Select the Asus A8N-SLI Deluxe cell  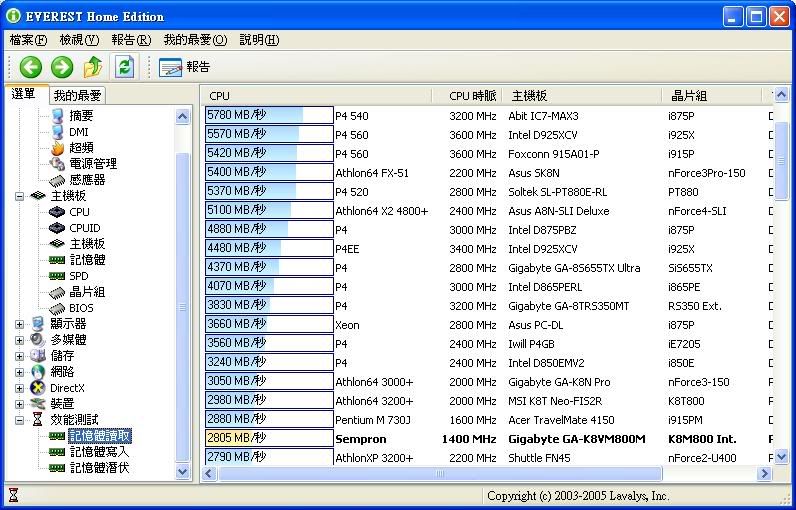[x=558, y=211]
